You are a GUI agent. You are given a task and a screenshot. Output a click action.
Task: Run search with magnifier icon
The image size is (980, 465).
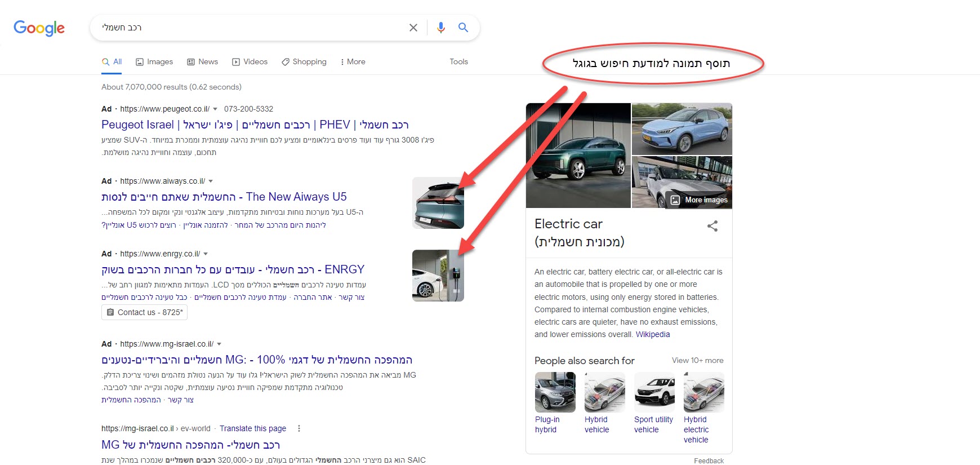tap(463, 28)
